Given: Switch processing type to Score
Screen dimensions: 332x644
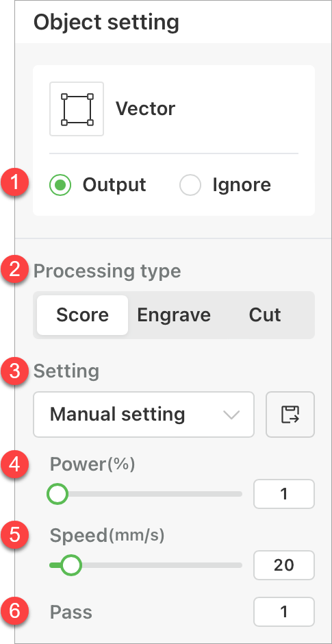Looking at the screenshot, I should point(83,315).
